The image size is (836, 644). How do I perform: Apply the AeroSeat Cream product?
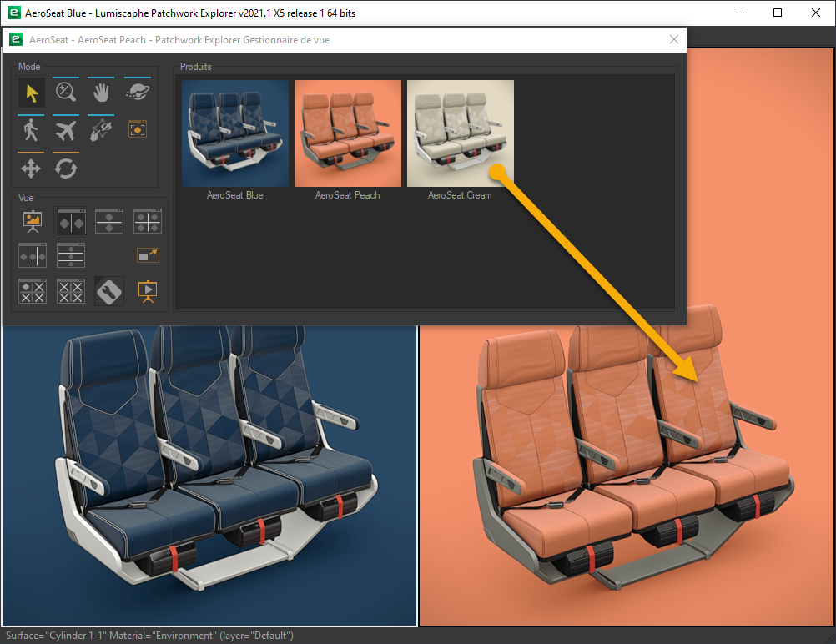pyautogui.click(x=460, y=133)
